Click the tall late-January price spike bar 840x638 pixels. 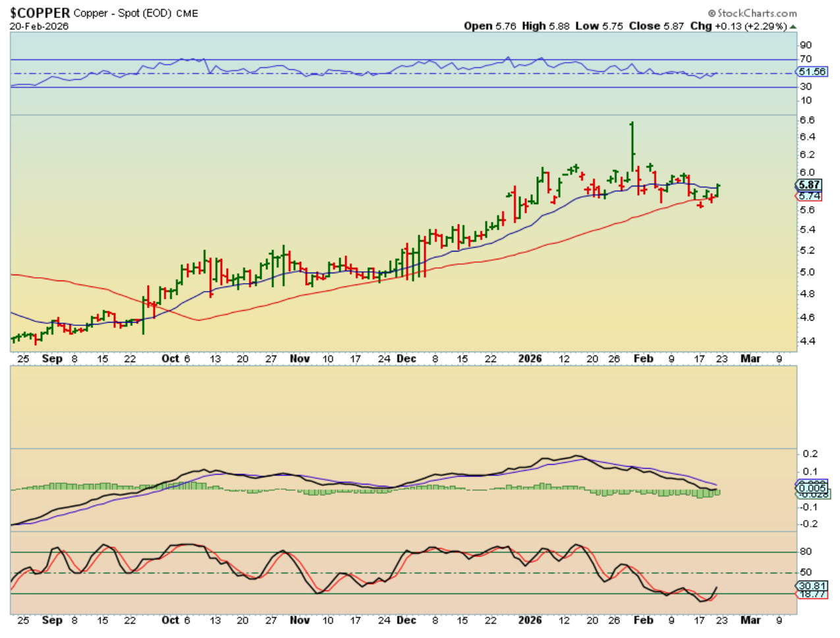click(632, 145)
